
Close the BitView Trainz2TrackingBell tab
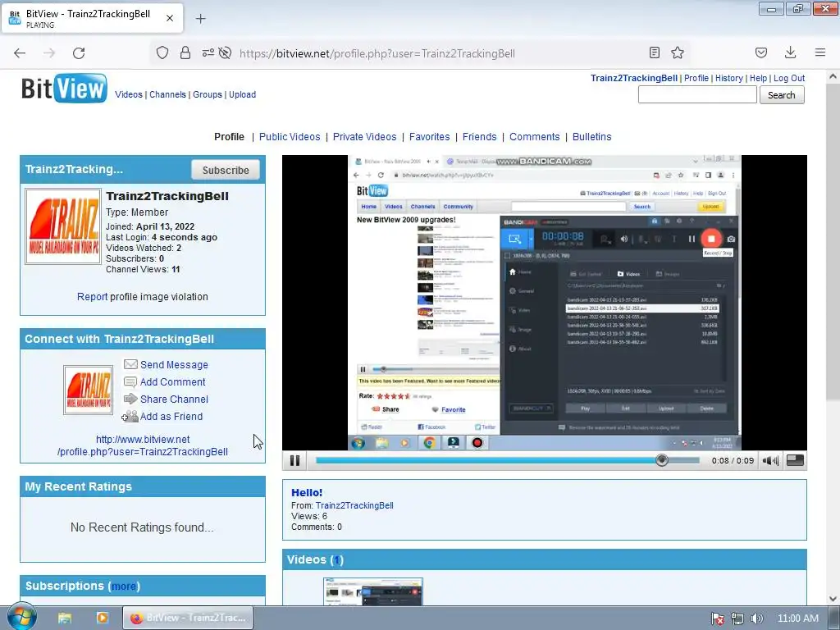point(170,18)
